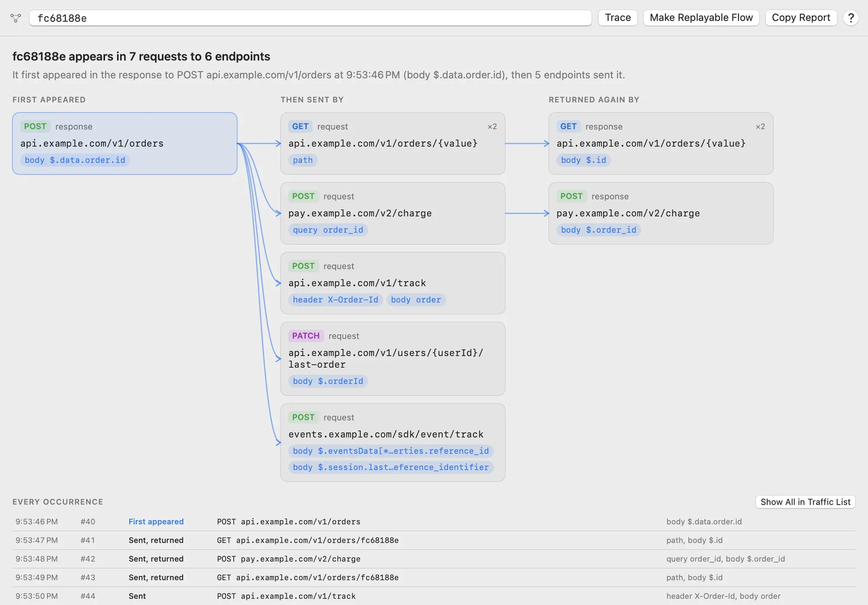The width and height of the screenshot is (868, 605).
Task: Select occurrence row #41 GET orders/fc68188e
Action: tap(434, 540)
